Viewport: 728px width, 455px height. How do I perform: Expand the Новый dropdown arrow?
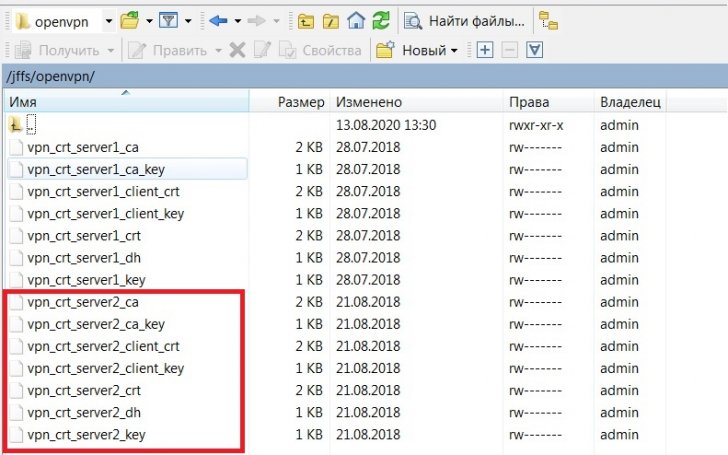454,51
